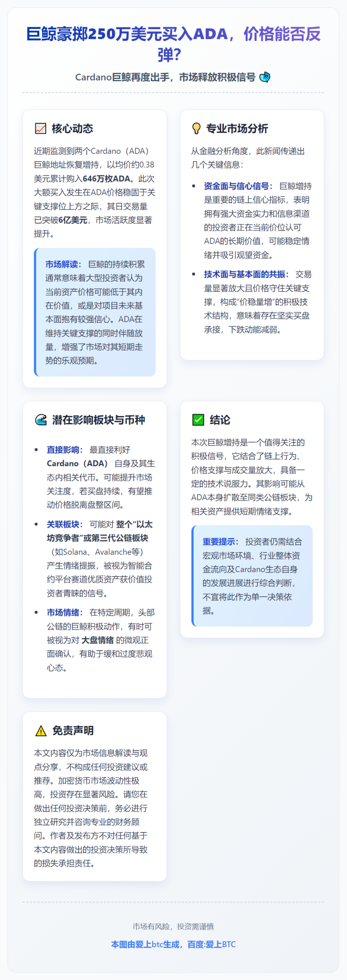
Task: Click the 结论 heading
Action: point(220,420)
